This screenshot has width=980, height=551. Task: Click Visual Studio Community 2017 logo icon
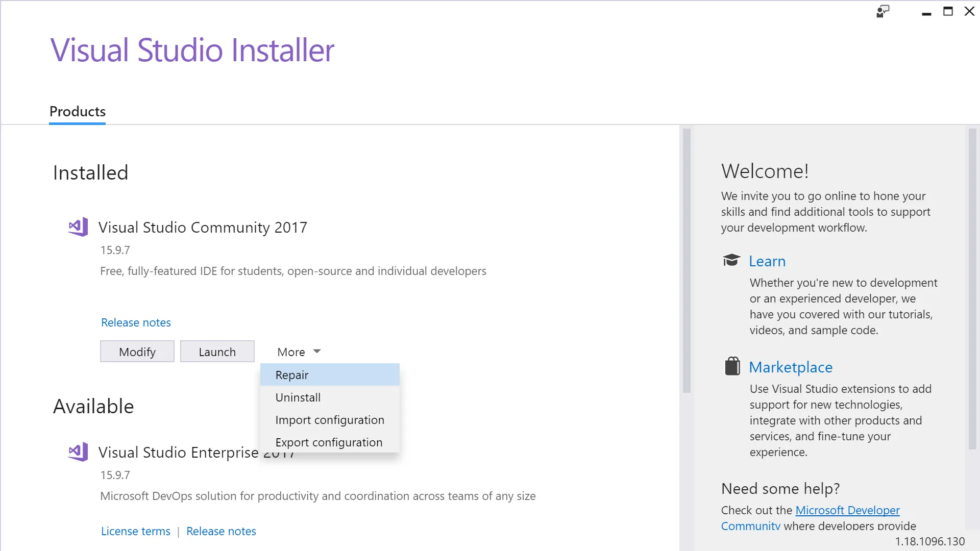78,227
